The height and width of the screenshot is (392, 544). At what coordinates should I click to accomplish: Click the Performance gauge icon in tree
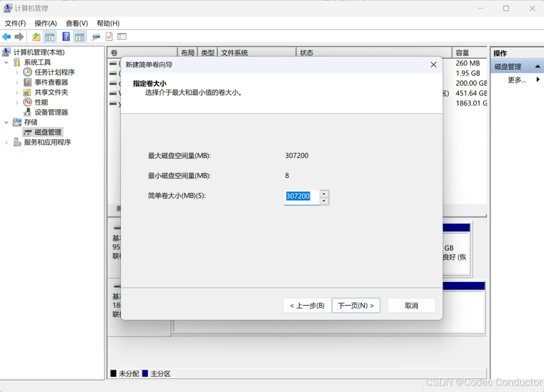click(27, 102)
